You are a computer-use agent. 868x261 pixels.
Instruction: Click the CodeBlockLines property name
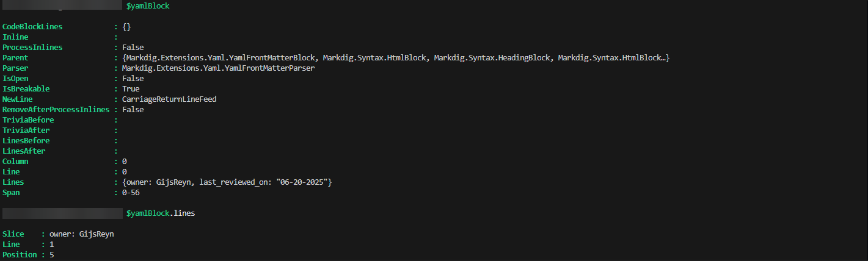pos(32,27)
